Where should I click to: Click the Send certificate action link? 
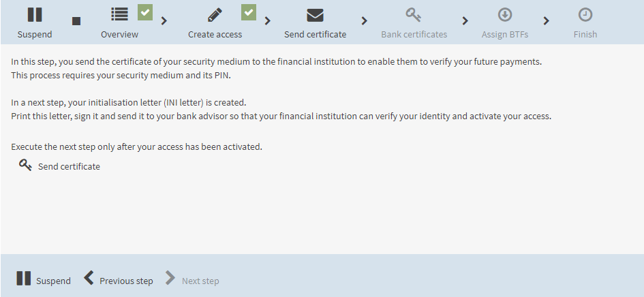[x=69, y=166]
